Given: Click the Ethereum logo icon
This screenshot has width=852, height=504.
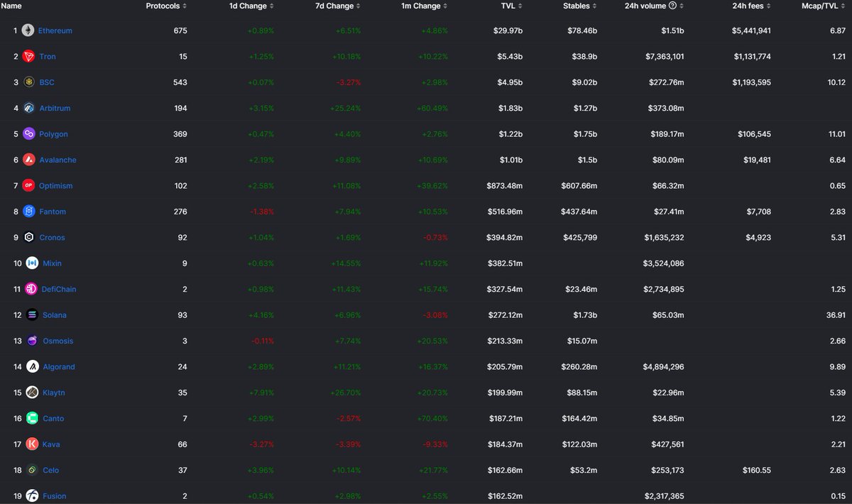Looking at the screenshot, I should (x=27, y=30).
